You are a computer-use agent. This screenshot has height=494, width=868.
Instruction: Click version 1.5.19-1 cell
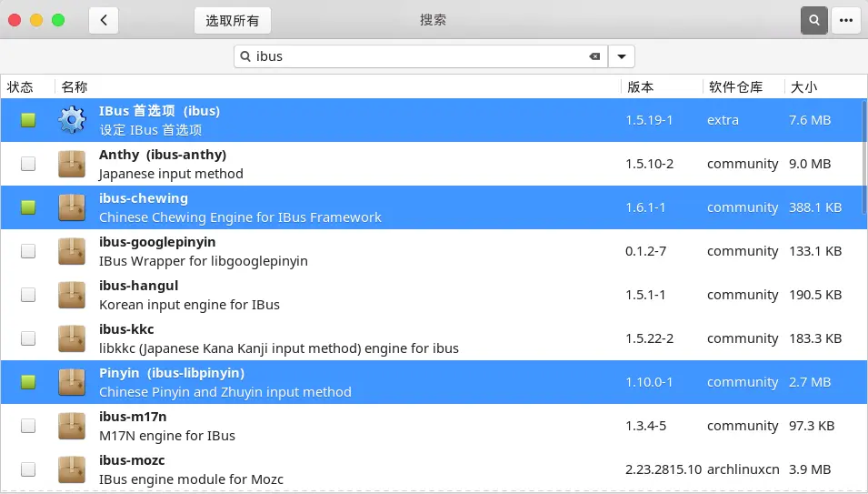649,120
